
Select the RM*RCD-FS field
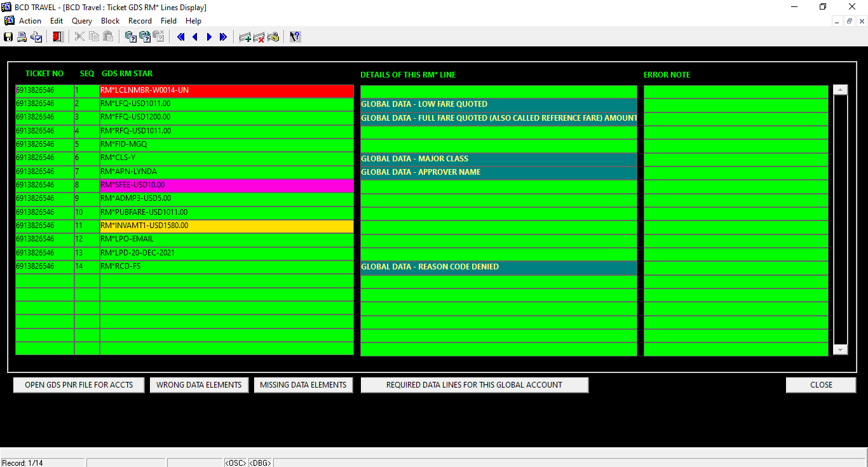[226, 267]
